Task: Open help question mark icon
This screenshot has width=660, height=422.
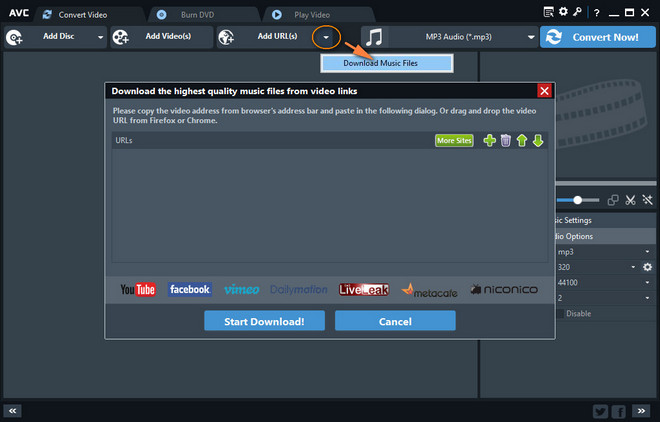Action: point(596,13)
